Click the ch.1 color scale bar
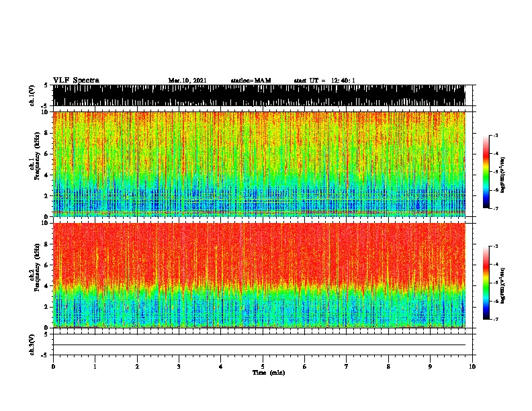 tap(486, 172)
